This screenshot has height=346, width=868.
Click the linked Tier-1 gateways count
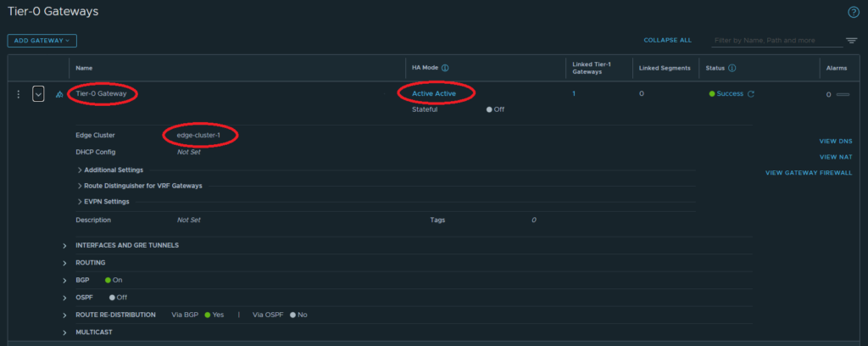tap(574, 94)
